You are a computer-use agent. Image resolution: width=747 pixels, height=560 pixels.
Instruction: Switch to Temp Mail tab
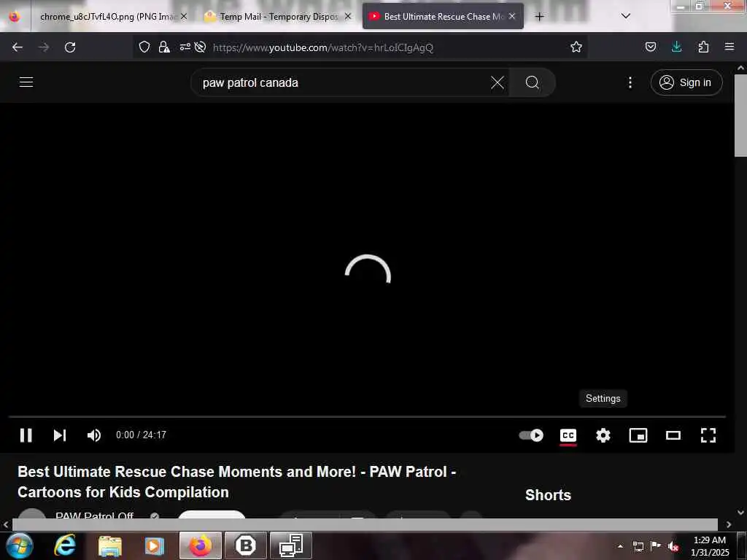click(279, 17)
